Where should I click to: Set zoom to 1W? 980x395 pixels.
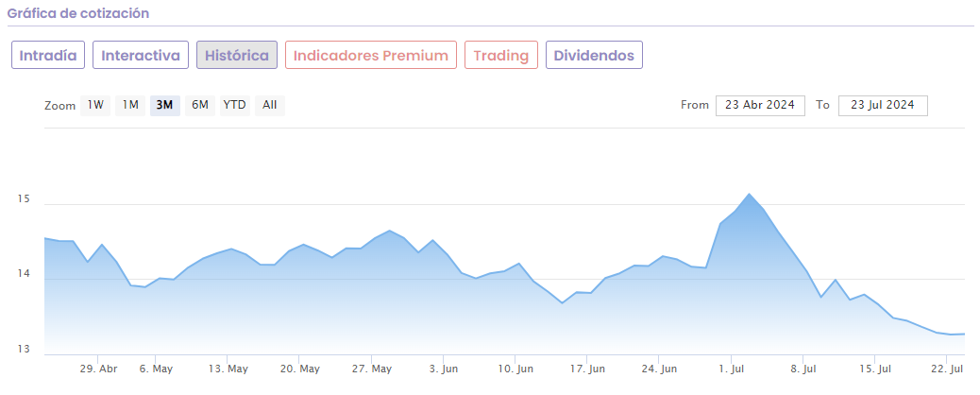pos(95,105)
